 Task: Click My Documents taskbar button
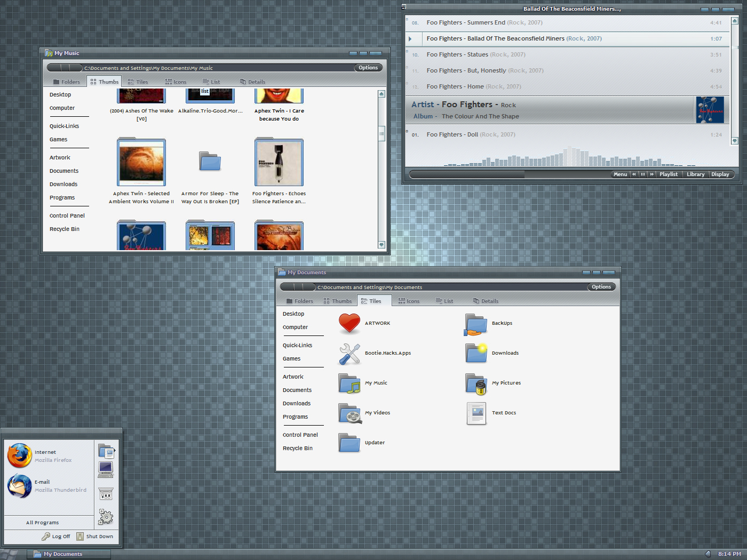click(x=70, y=554)
